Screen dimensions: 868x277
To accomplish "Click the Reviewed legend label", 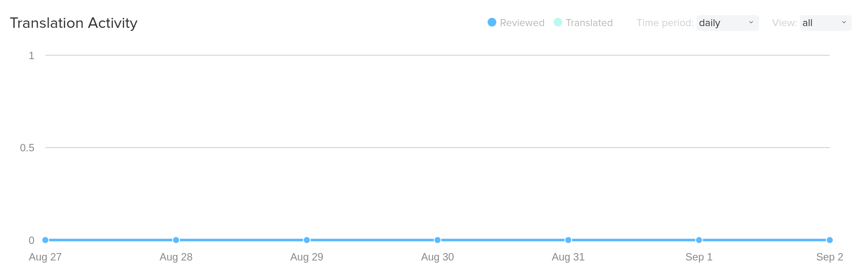I will click(522, 23).
